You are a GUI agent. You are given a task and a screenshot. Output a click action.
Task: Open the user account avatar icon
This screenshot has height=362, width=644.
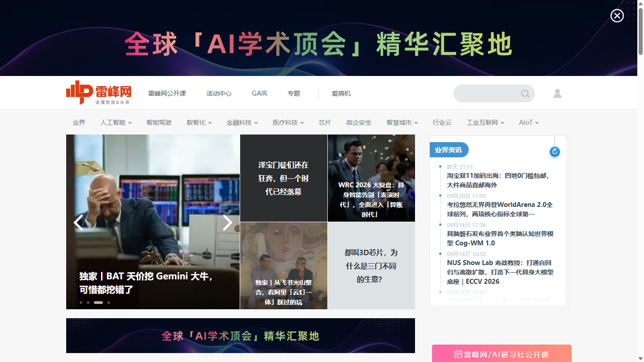[557, 93]
